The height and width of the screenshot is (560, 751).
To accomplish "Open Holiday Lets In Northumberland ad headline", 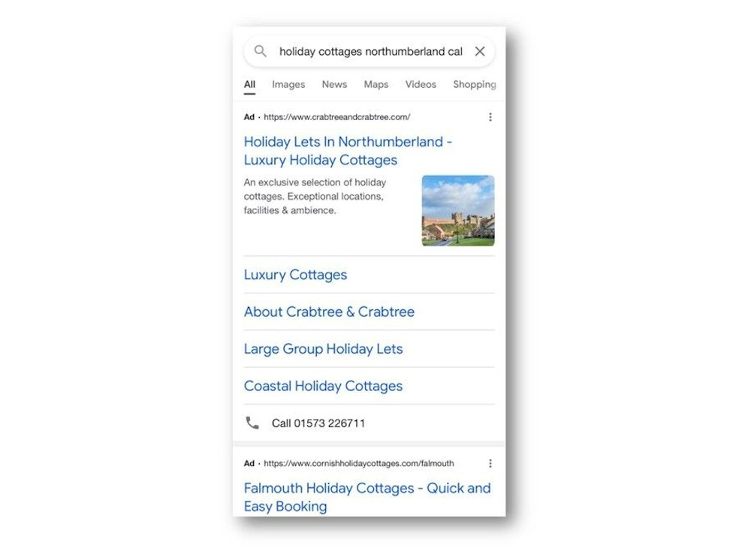I will click(x=348, y=151).
